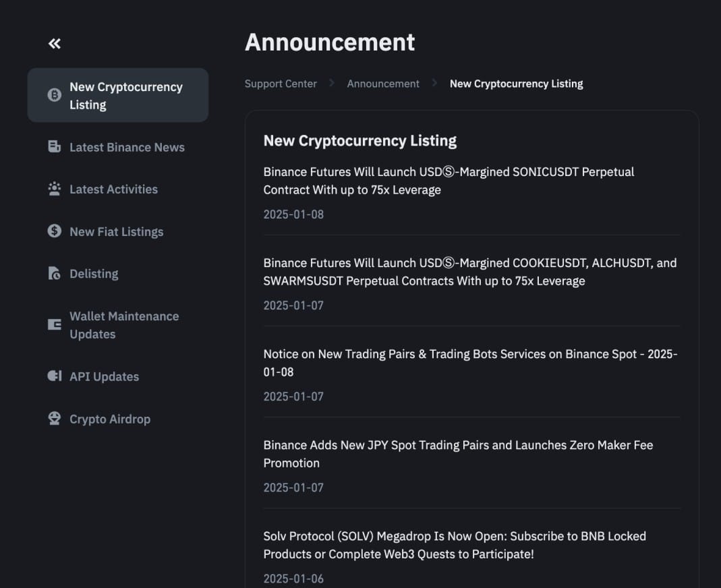Open the JPY Spot Trading Pairs announcement
This screenshot has height=588, width=721.
pyautogui.click(x=457, y=454)
